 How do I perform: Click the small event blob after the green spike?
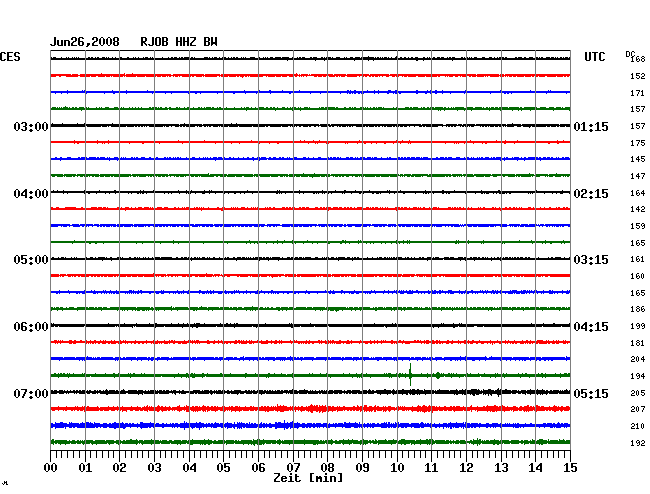pos(438,375)
